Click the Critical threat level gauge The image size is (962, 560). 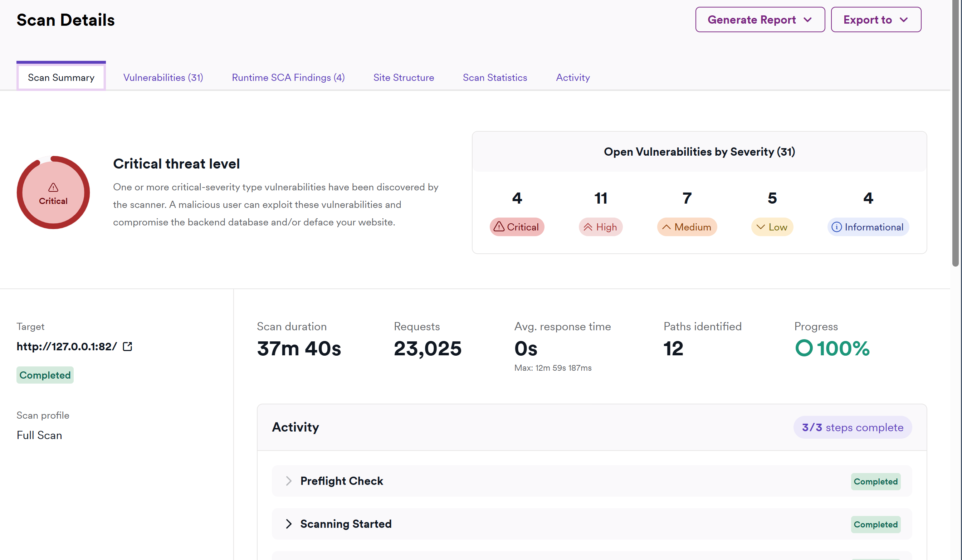point(53,193)
